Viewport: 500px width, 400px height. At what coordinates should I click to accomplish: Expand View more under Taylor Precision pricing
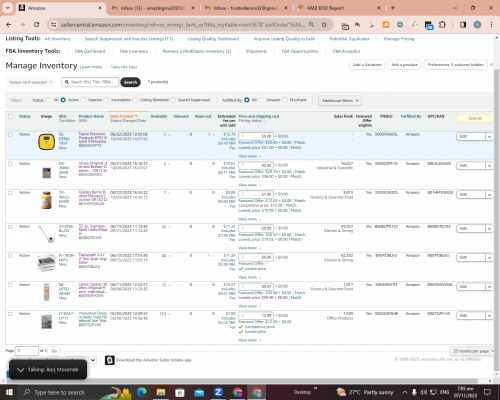click(249, 156)
